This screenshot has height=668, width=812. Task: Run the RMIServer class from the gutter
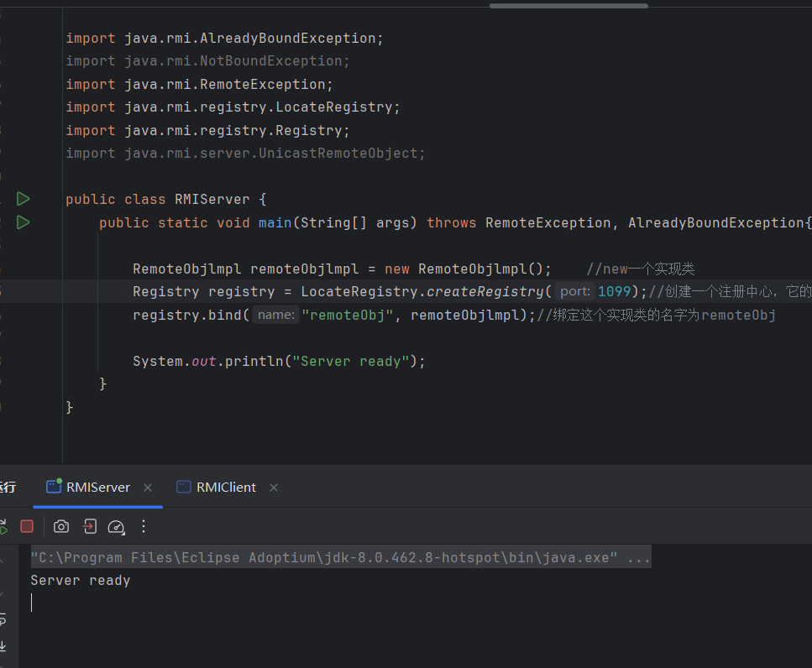coord(24,199)
